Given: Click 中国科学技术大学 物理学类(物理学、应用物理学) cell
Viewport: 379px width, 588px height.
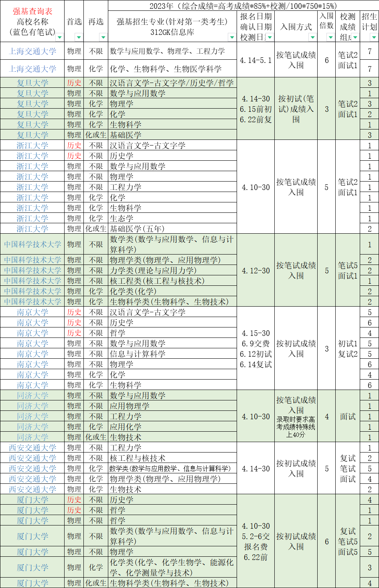Looking at the screenshot, I should (172, 260).
